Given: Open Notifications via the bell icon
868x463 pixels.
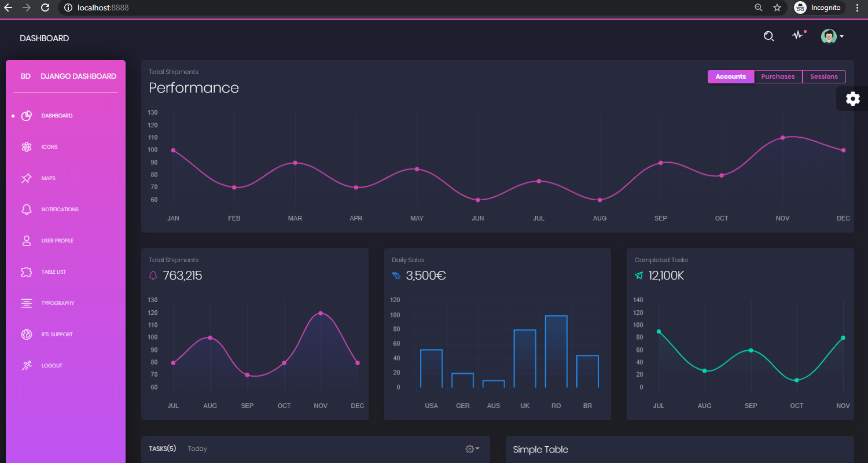Looking at the screenshot, I should [27, 209].
